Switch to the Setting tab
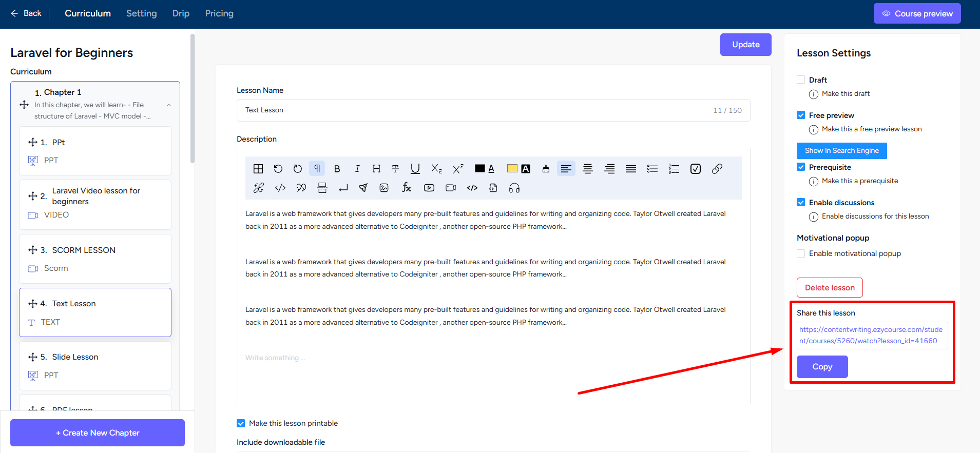 tap(142, 13)
